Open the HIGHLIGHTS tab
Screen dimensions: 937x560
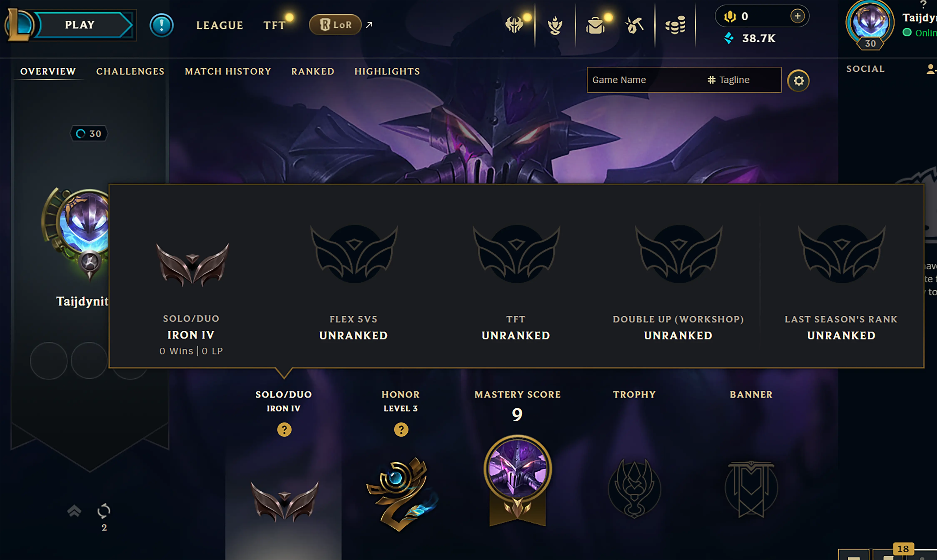coord(387,71)
